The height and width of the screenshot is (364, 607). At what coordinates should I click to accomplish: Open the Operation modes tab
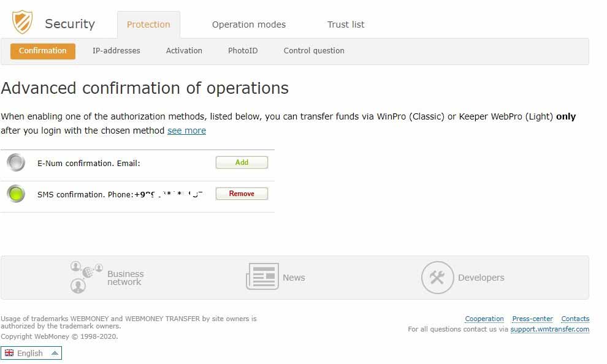[248, 25]
